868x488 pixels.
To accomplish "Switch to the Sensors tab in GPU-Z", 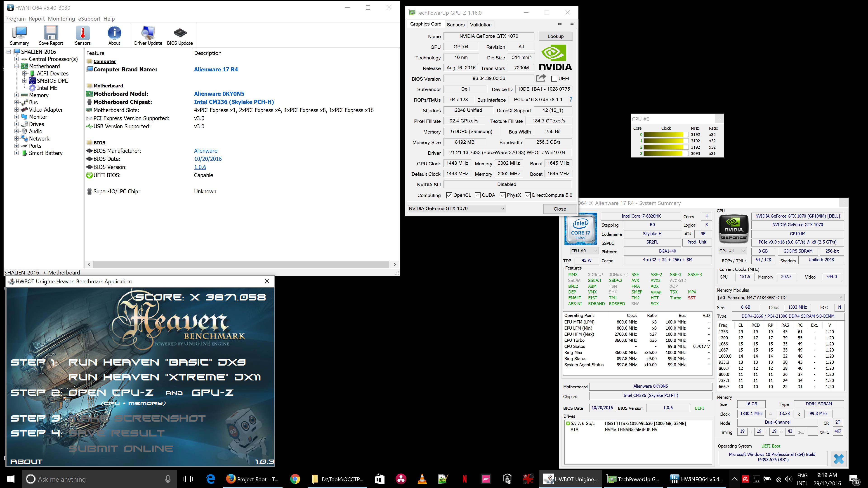I will (x=455, y=25).
